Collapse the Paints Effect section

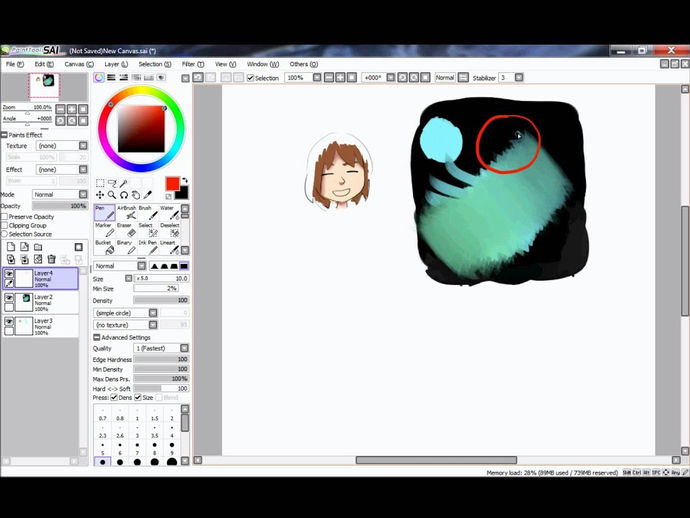(4, 135)
